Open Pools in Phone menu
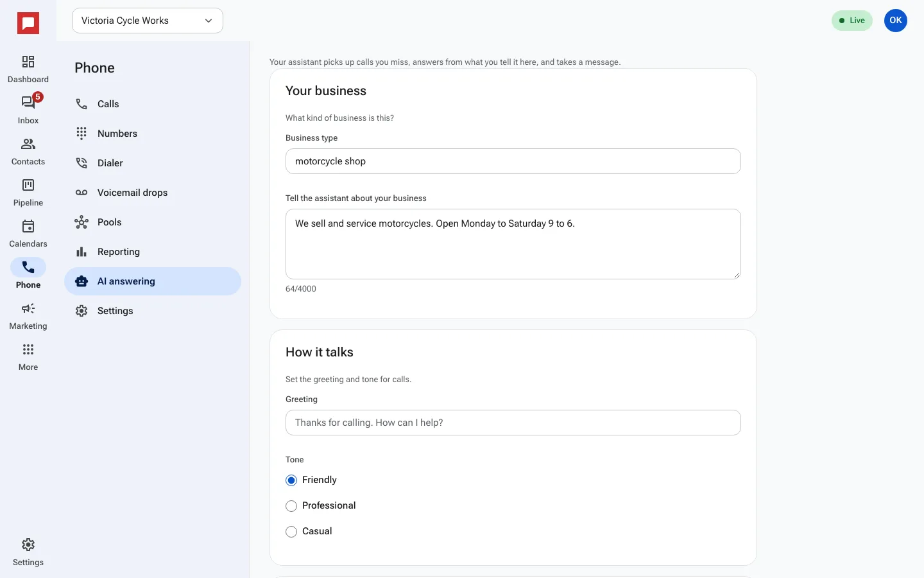Image resolution: width=924 pixels, height=578 pixels. [x=153, y=222]
